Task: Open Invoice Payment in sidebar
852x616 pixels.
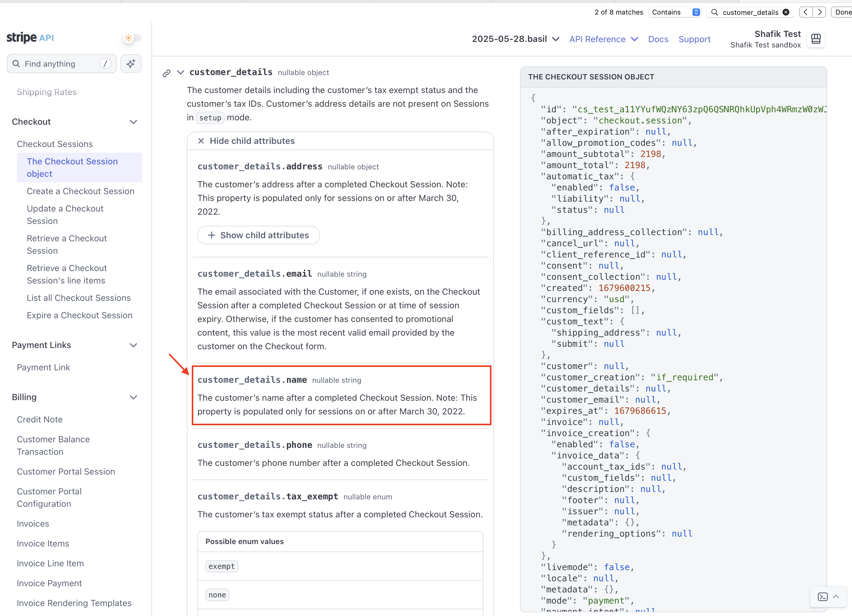Action: point(49,583)
